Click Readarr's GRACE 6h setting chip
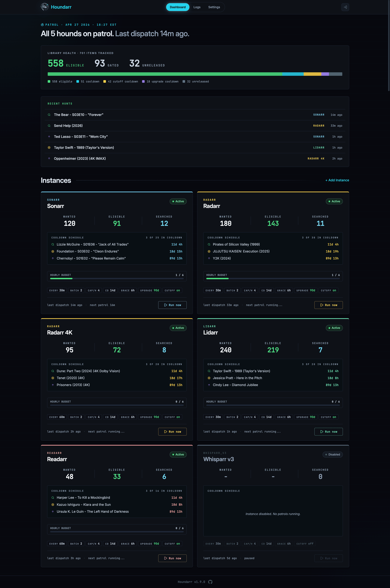390x588 pixels. [x=128, y=544]
